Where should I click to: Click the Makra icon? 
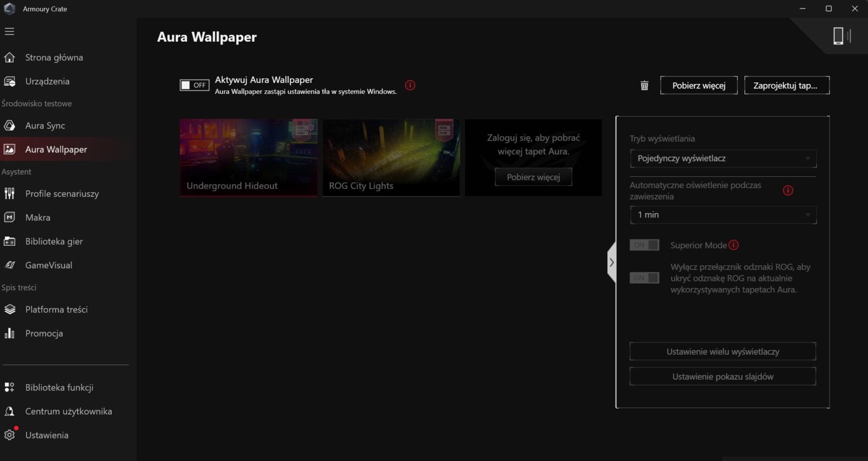(x=9, y=217)
